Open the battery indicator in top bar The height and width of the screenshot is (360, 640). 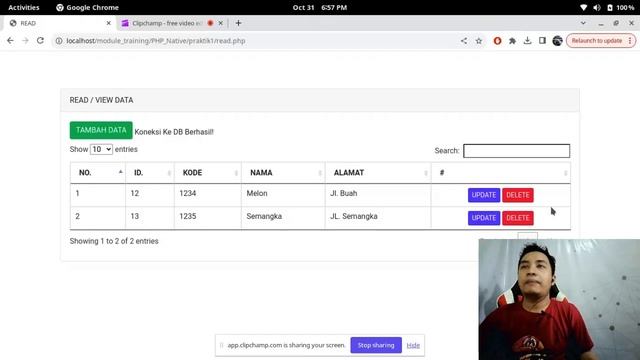(x=620, y=7)
